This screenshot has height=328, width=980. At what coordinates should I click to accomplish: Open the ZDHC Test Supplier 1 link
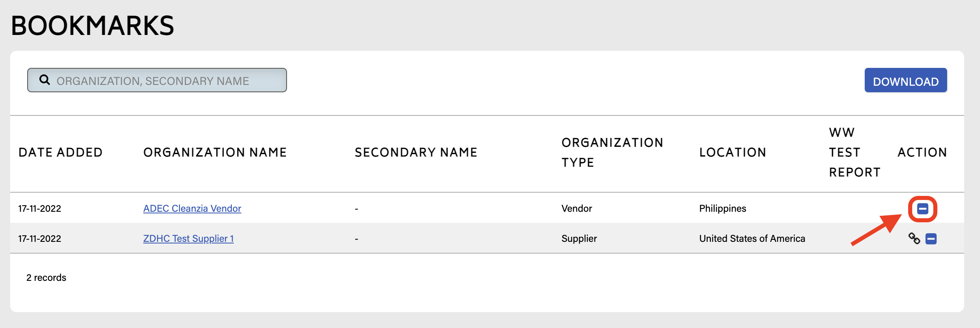[188, 239]
